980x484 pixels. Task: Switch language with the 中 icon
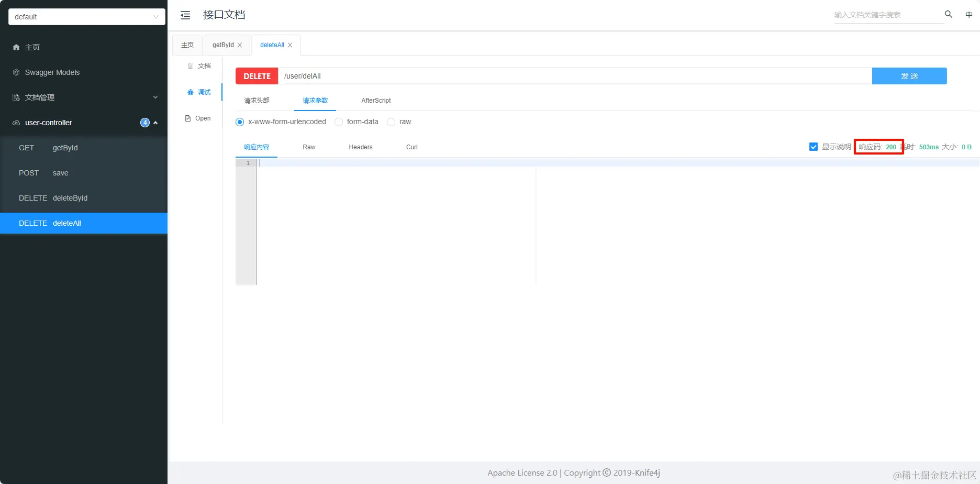(969, 15)
